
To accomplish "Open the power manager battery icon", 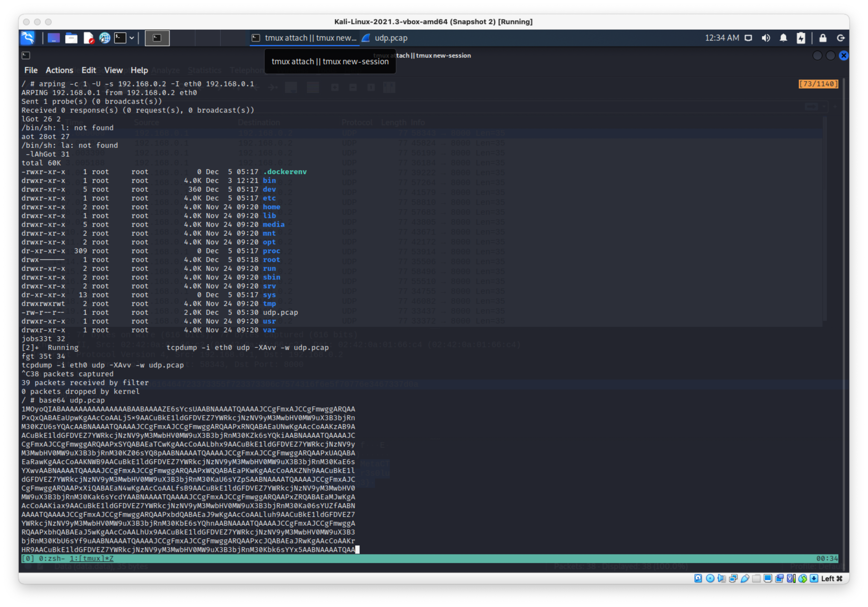I will click(801, 38).
